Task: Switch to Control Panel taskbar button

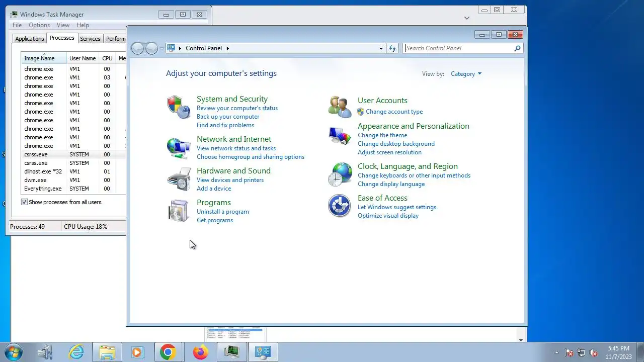Action: 263,352
